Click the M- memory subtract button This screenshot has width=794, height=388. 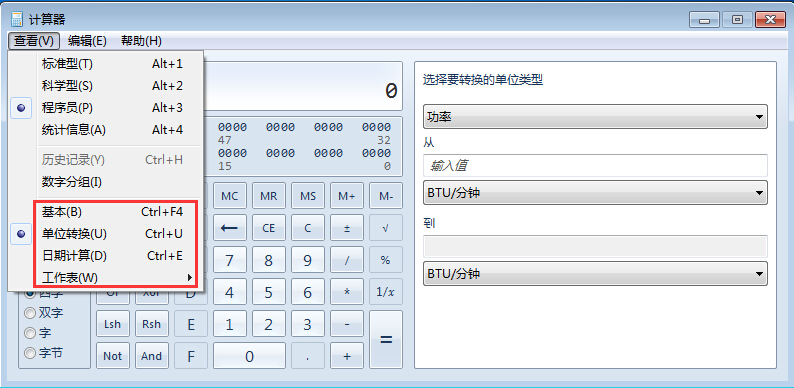click(385, 196)
